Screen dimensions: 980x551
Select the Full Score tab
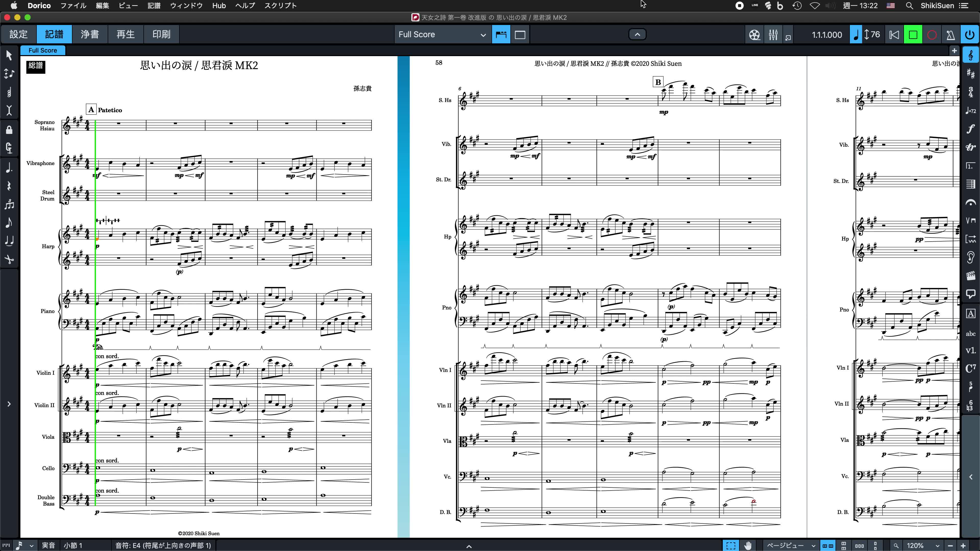point(43,50)
